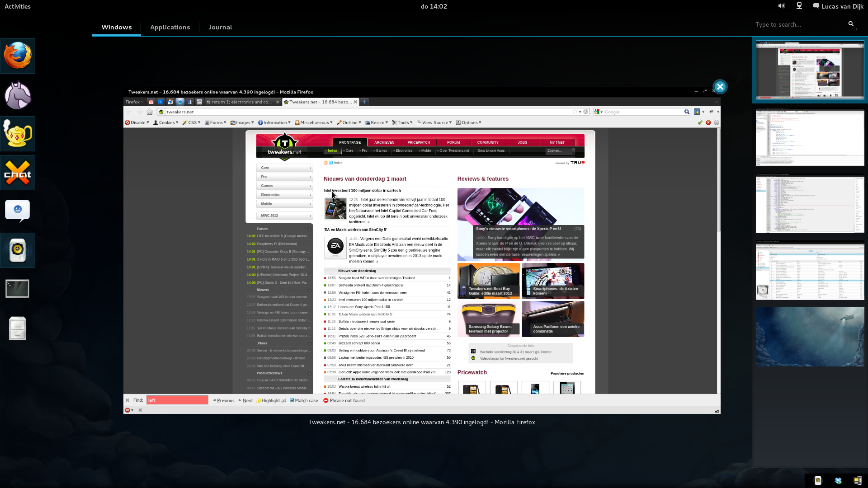868x488 pixels.
Task: Select the Windows overview tab
Action: [117, 27]
